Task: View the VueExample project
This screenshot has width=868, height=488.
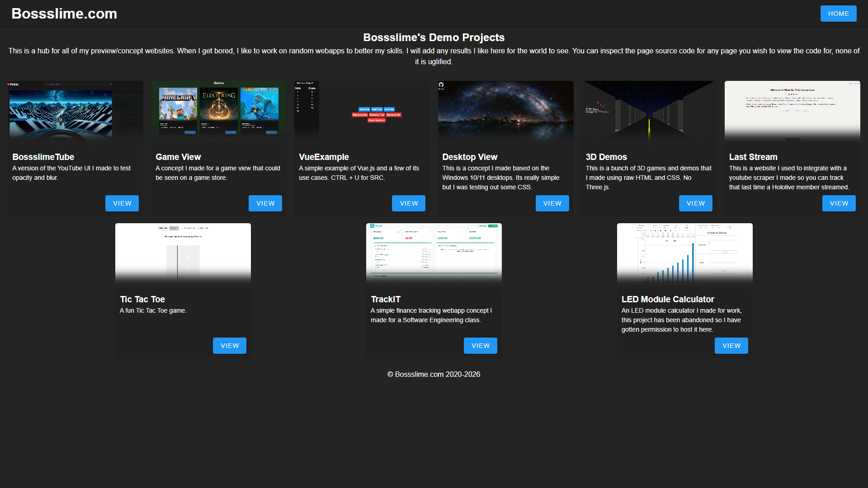Action: click(408, 203)
